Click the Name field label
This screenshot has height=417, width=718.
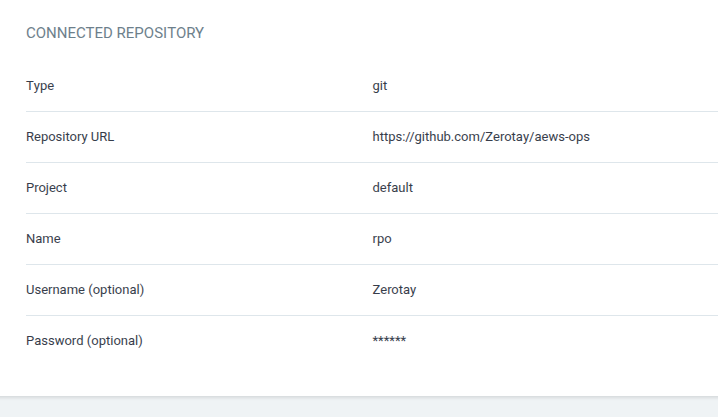43,239
